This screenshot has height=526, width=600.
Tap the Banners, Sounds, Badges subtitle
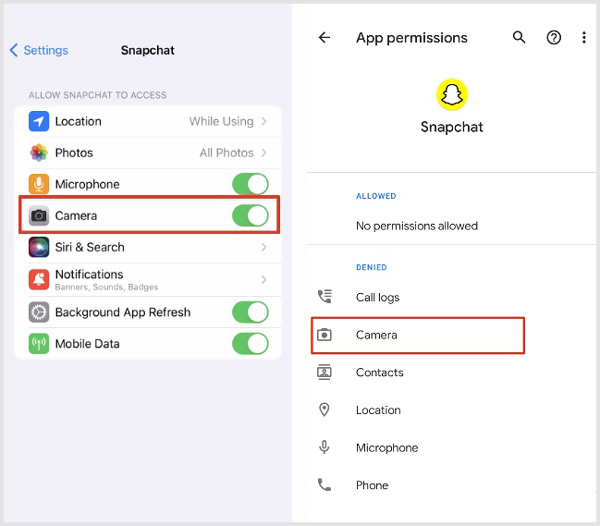pos(106,287)
